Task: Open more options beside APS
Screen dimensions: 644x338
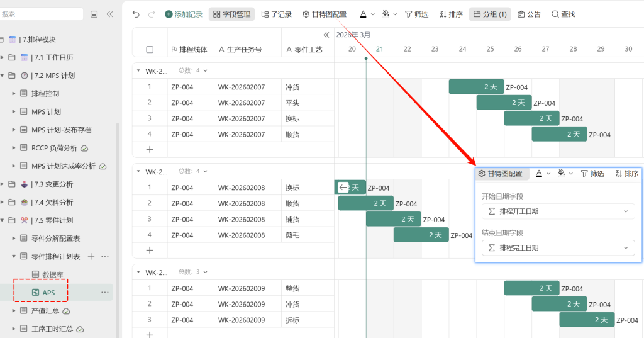Action: (105, 292)
